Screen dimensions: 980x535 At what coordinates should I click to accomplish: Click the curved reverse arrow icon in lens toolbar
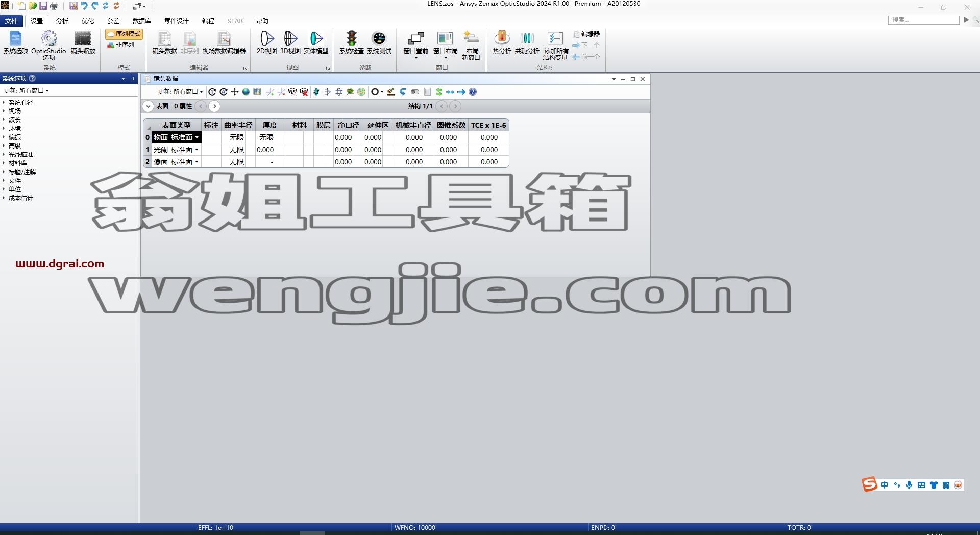(403, 92)
